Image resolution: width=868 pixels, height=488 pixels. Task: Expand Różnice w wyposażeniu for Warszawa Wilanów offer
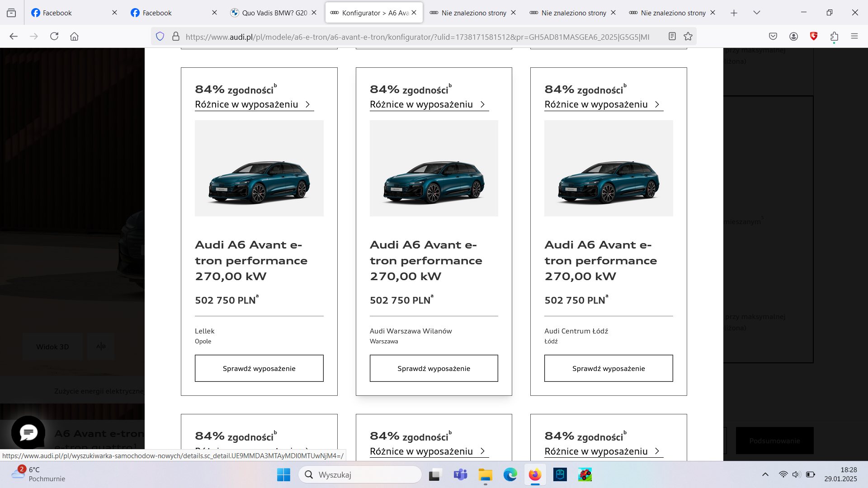(429, 104)
